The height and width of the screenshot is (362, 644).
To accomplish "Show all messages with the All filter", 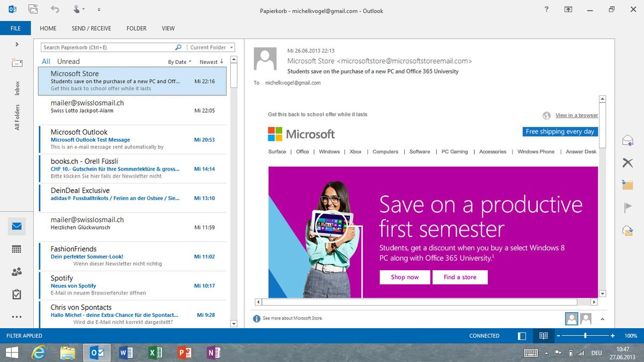I will click(x=46, y=62).
